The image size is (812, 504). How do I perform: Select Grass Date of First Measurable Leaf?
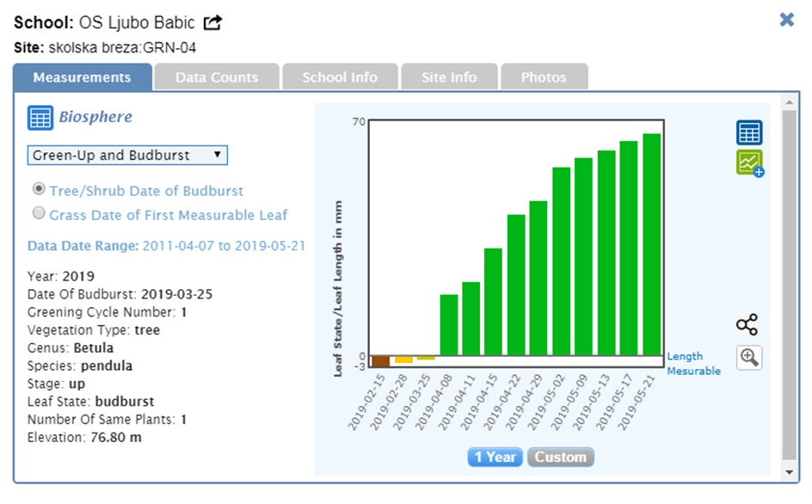(x=39, y=213)
